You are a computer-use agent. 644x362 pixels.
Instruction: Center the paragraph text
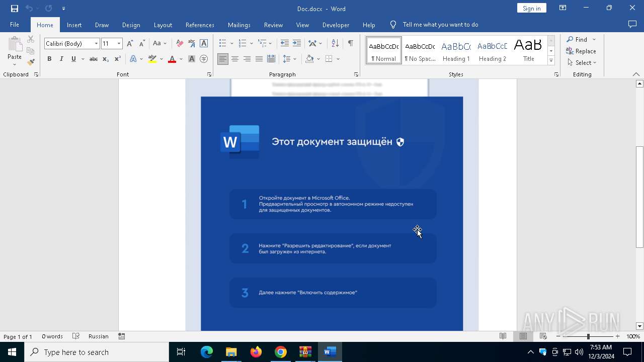tap(235, 59)
